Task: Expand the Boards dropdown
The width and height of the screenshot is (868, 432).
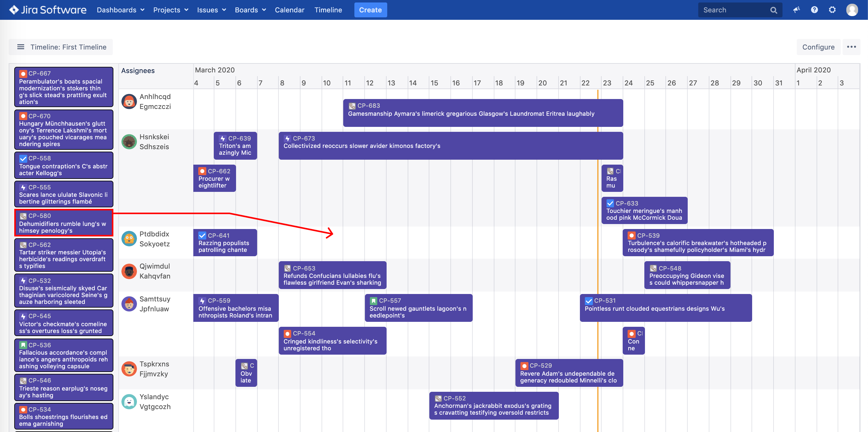Action: [250, 10]
